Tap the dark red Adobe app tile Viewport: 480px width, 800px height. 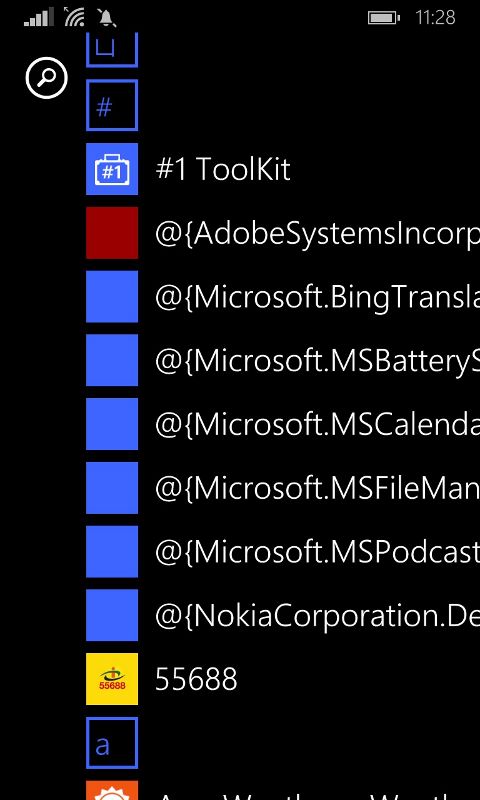[x=112, y=233]
